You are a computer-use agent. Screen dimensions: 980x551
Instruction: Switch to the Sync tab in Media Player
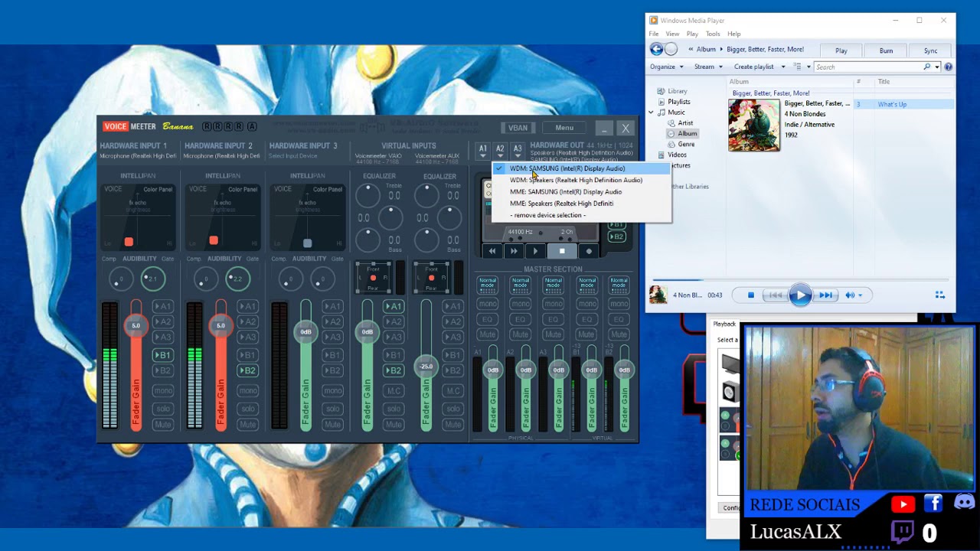coord(930,51)
